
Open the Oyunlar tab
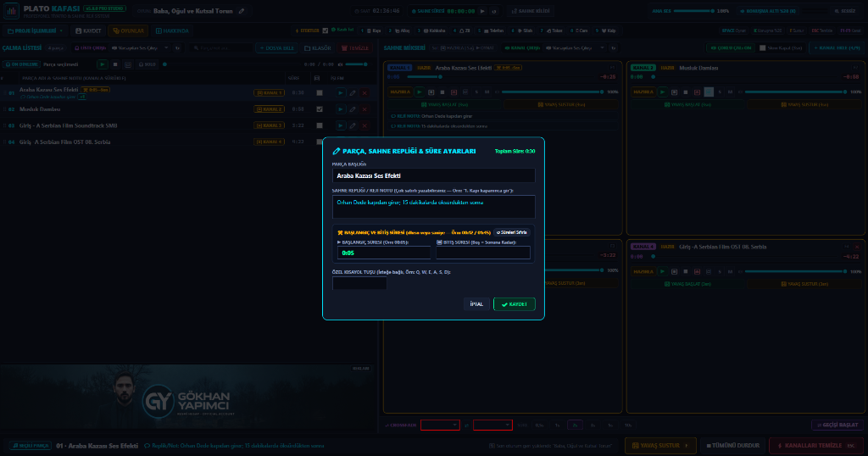pyautogui.click(x=128, y=31)
